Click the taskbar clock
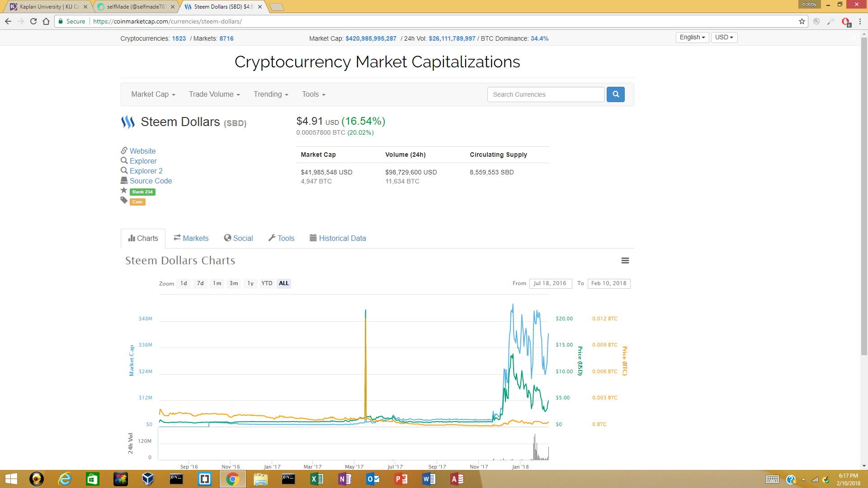This screenshot has width=868, height=488. 848,479
